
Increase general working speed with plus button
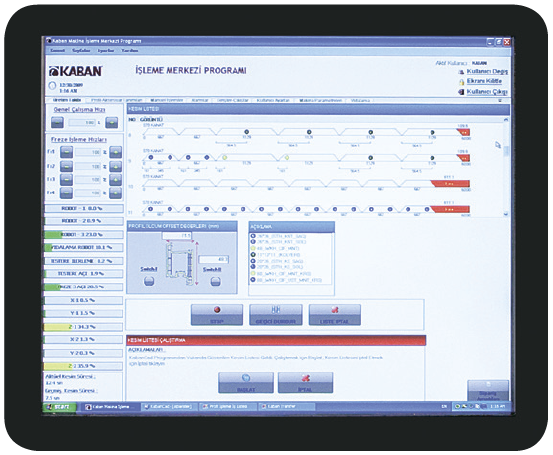112,122
